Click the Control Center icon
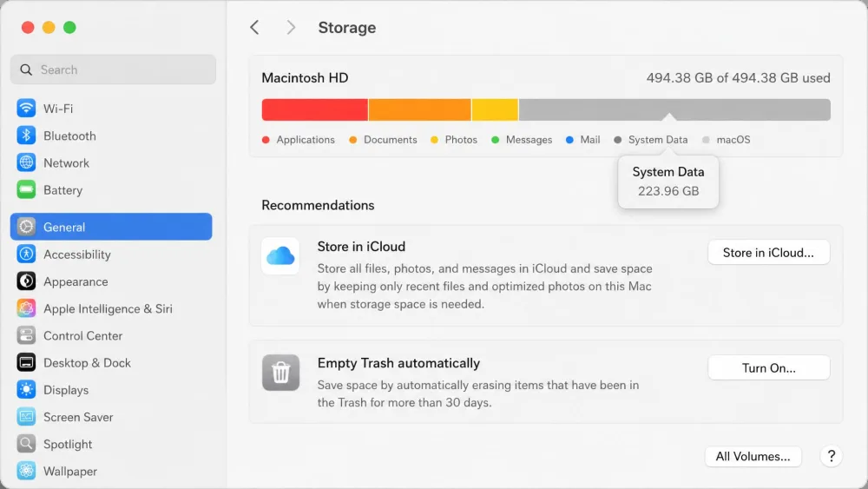This screenshot has width=868, height=489. coord(26,335)
